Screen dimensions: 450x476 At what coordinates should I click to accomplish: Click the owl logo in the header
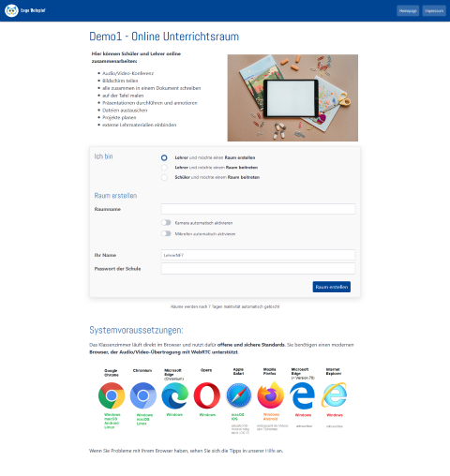(x=11, y=10)
